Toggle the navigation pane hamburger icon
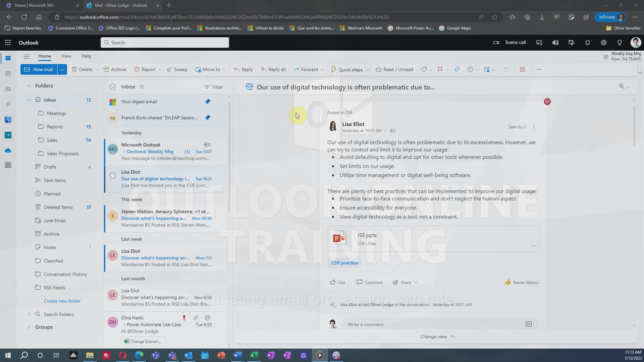The height and width of the screenshot is (362, 644). point(26,56)
